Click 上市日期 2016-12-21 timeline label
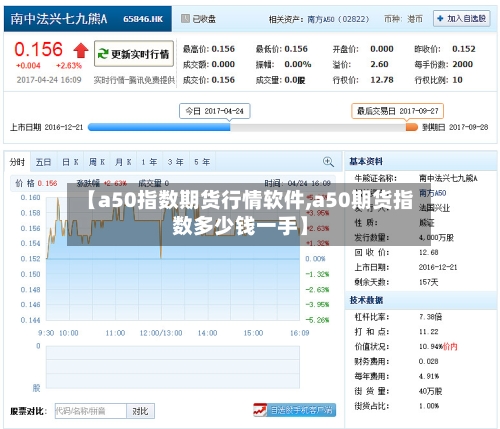 tap(47, 127)
